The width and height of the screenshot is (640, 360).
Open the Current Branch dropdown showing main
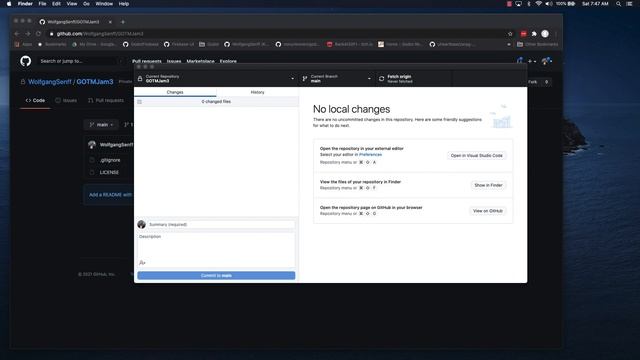tap(337, 78)
